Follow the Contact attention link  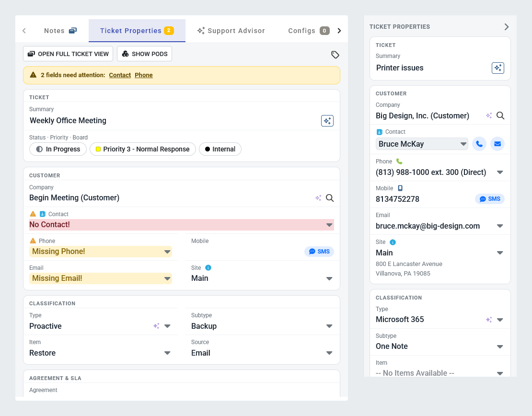[x=120, y=75]
